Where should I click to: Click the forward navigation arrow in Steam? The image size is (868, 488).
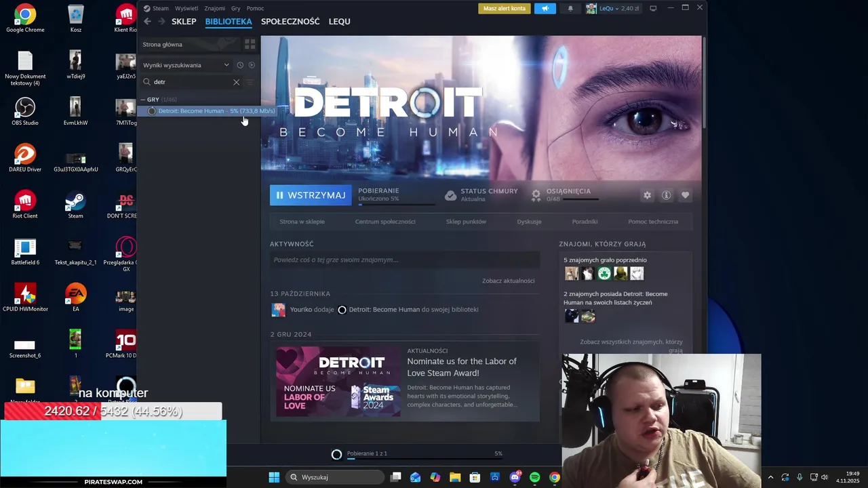click(x=161, y=22)
